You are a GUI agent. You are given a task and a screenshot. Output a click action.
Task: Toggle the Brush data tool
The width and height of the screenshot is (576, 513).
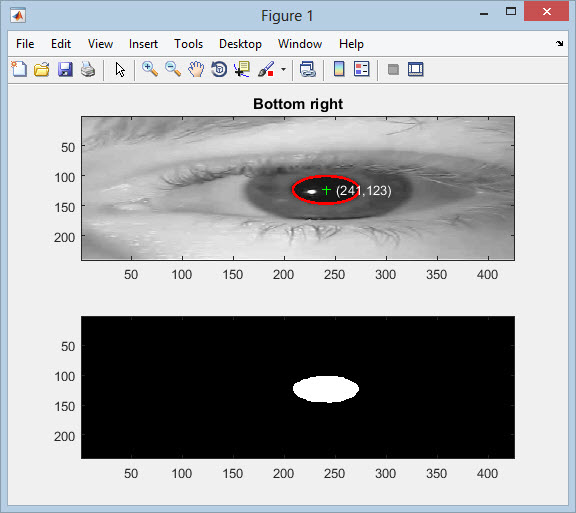pos(266,69)
